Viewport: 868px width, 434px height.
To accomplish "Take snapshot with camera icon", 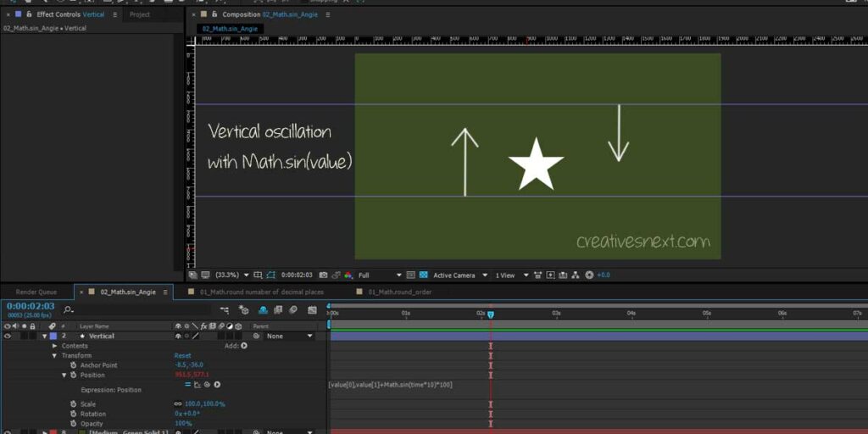I will pyautogui.click(x=323, y=275).
